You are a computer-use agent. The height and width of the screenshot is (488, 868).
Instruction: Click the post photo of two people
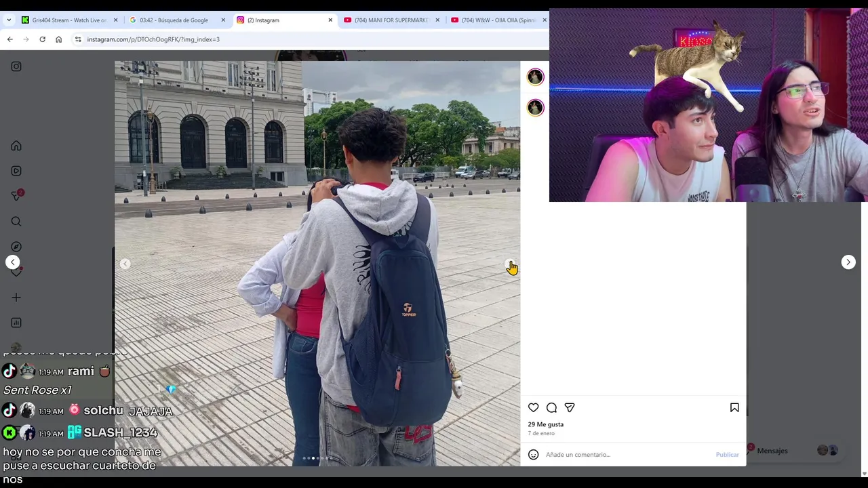pyautogui.click(x=317, y=264)
